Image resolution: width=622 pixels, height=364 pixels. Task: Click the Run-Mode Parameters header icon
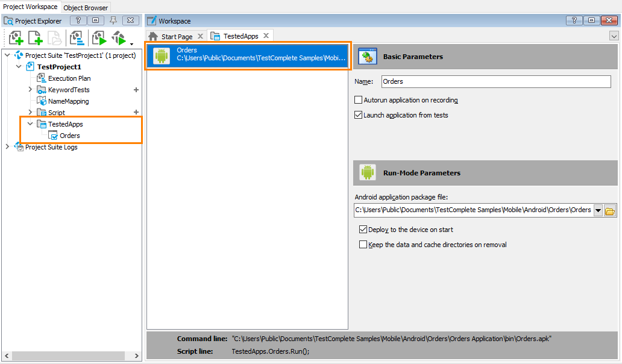368,172
